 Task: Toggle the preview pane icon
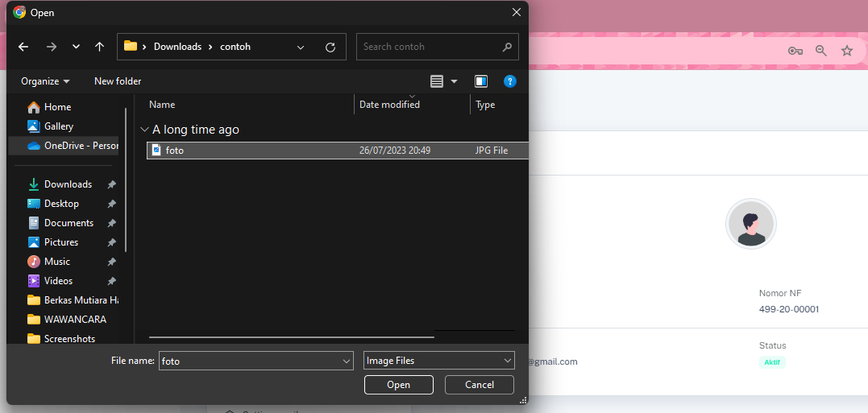481,81
